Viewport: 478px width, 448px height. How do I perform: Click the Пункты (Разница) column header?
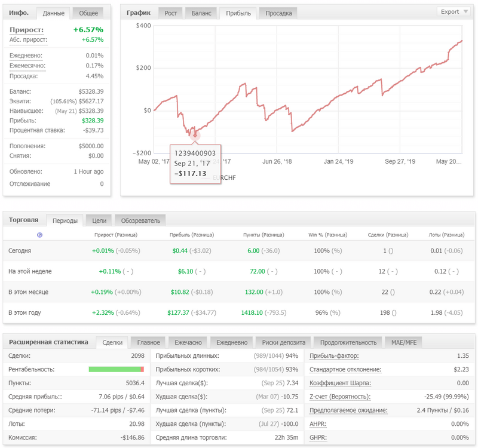[x=263, y=235]
